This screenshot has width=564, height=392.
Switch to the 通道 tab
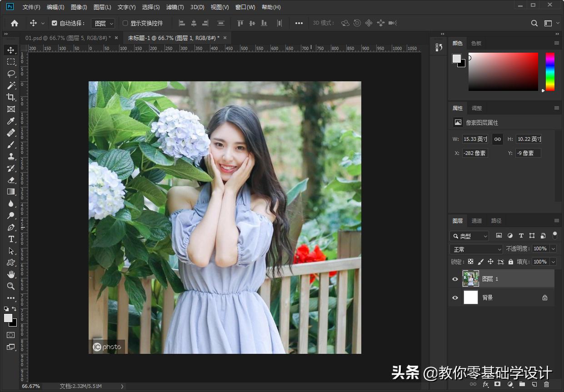(x=476, y=221)
